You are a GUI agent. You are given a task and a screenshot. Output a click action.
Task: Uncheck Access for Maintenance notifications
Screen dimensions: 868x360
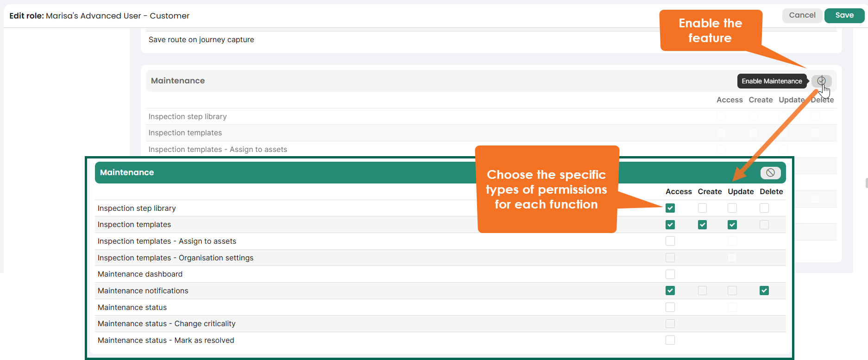[x=670, y=291]
